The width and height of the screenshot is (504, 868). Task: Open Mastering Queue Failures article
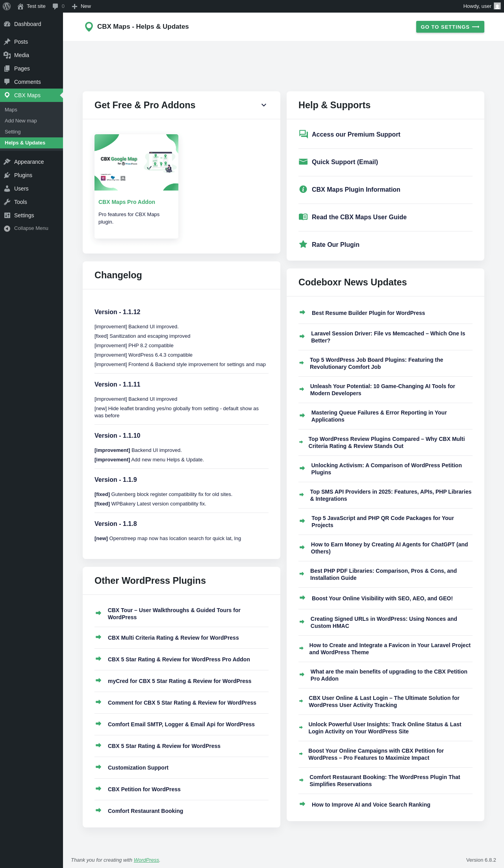point(379,416)
